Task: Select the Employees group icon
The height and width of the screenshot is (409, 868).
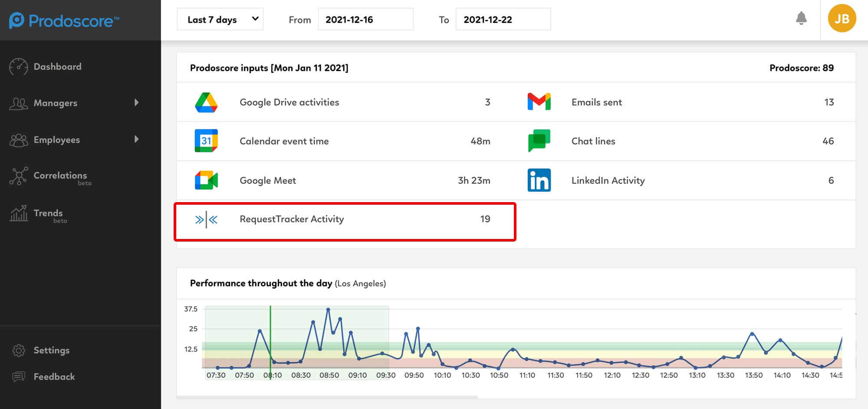Action: [19, 140]
